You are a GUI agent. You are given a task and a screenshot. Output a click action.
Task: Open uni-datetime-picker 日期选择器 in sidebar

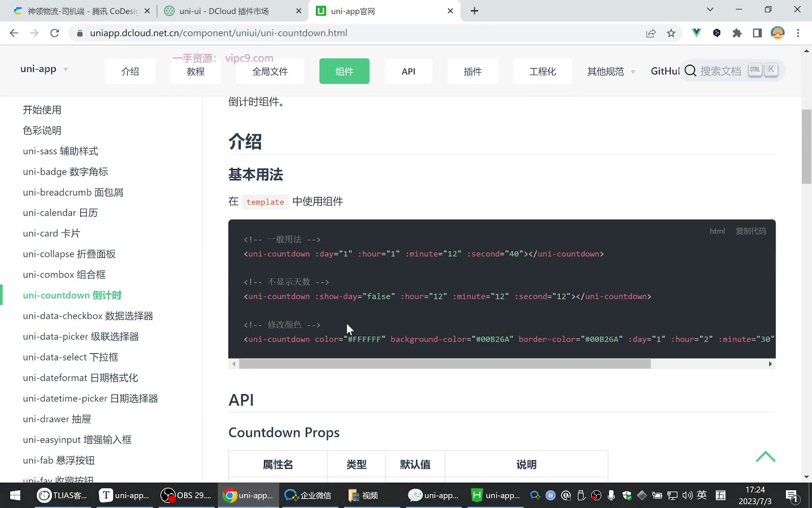[x=91, y=398]
